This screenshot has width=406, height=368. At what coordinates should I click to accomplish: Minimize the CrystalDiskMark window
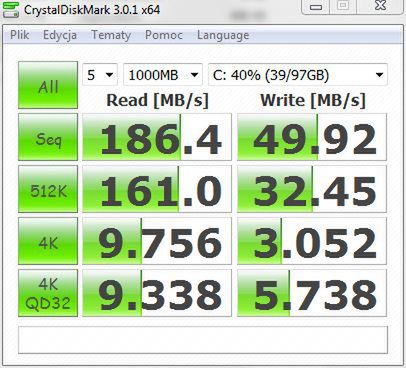[316, 6]
